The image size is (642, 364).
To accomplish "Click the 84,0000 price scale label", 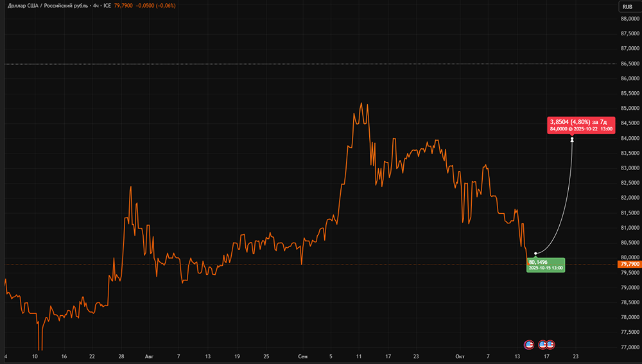I will tap(630, 138).
